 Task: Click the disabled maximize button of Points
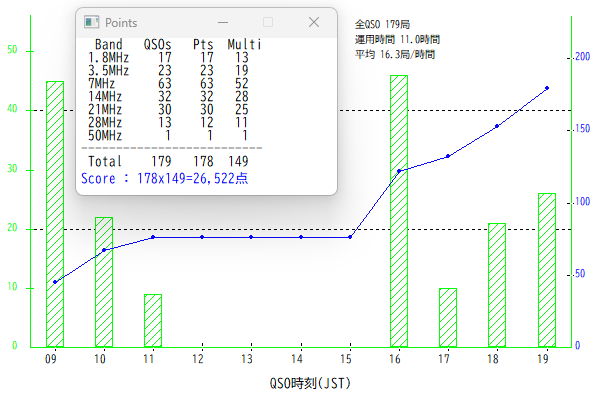click(x=268, y=22)
